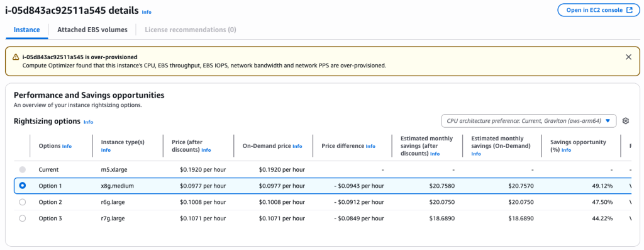
Task: Select the Option 3 radio button
Action: (22, 219)
